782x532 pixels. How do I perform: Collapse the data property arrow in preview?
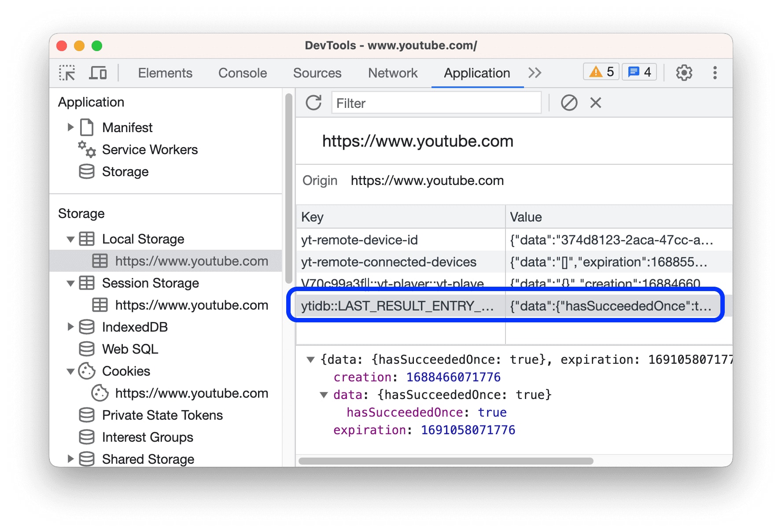pyautogui.click(x=324, y=395)
